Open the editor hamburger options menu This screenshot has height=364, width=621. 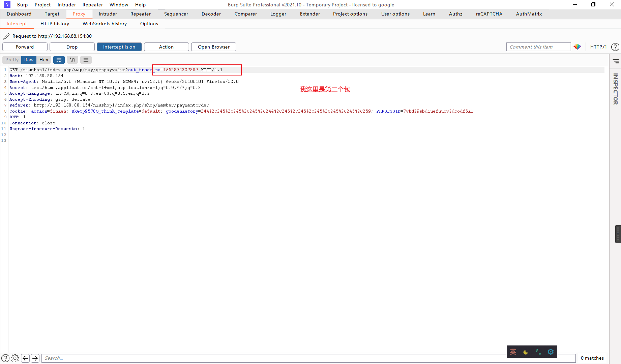86,60
